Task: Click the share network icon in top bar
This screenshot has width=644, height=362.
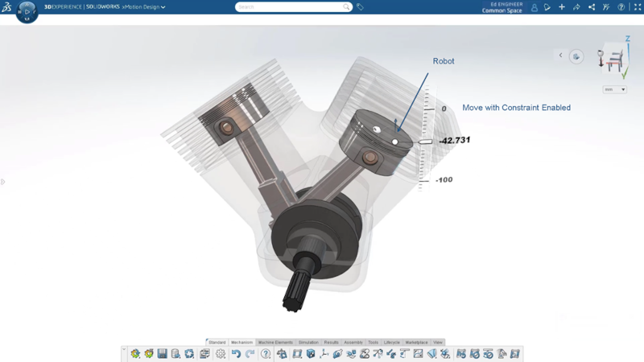Action: (592, 7)
